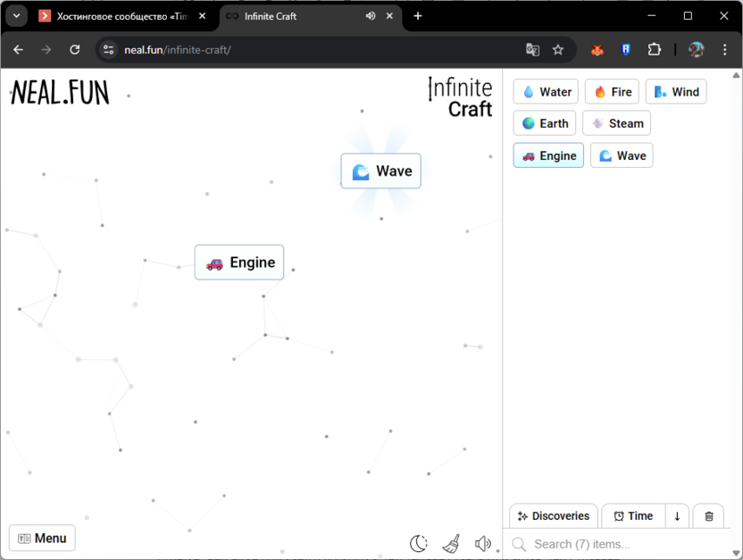Open the Bitwarden shield extension
Screen dimensions: 743x560
[625, 50]
